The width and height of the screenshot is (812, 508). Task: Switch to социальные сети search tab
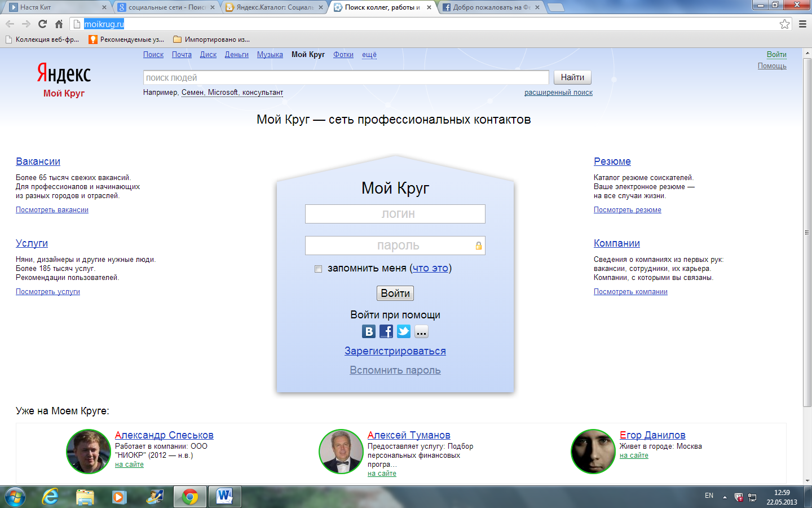(166, 7)
